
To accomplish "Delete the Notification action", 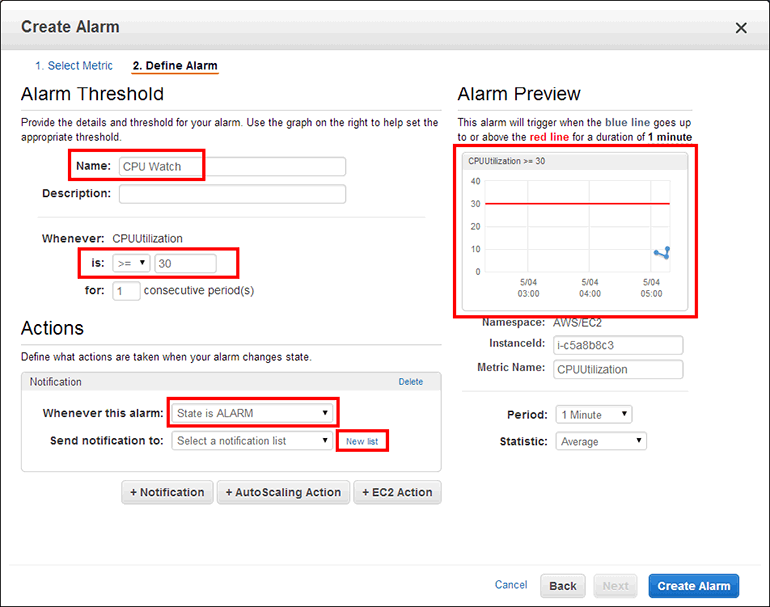I will pos(411,382).
